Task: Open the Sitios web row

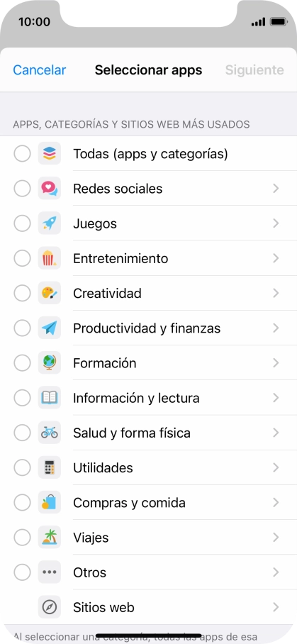Action: 149,607
